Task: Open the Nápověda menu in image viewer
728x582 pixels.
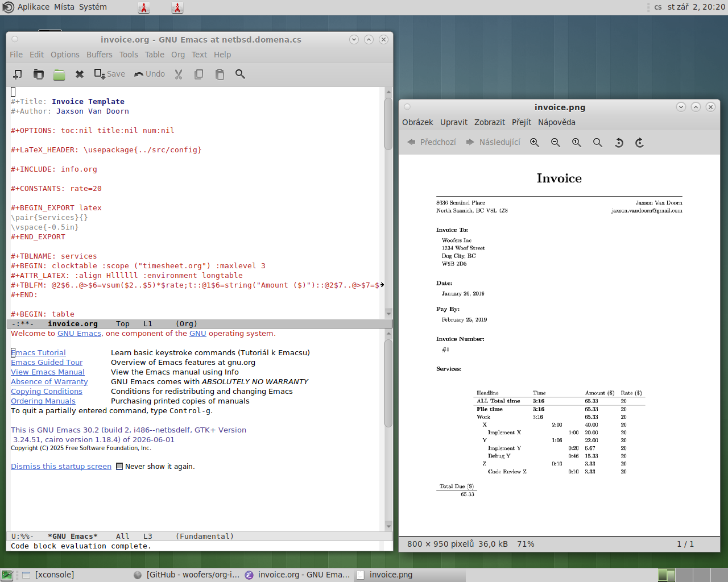Action: click(557, 122)
